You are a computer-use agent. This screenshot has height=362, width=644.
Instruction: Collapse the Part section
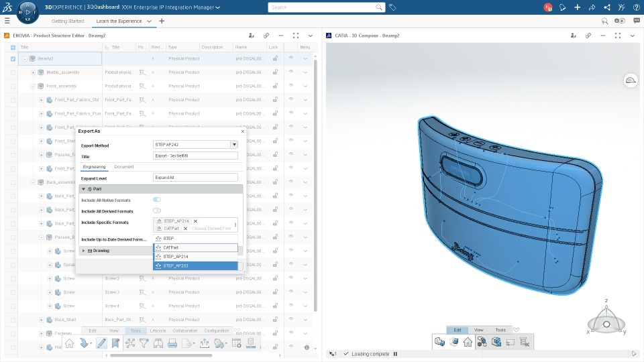click(84, 189)
